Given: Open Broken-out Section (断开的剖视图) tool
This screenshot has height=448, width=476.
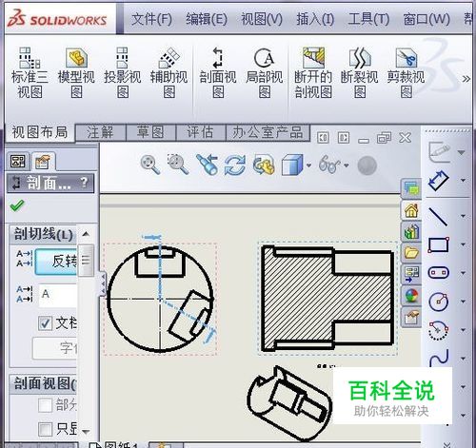Looking at the screenshot, I should (x=313, y=72).
